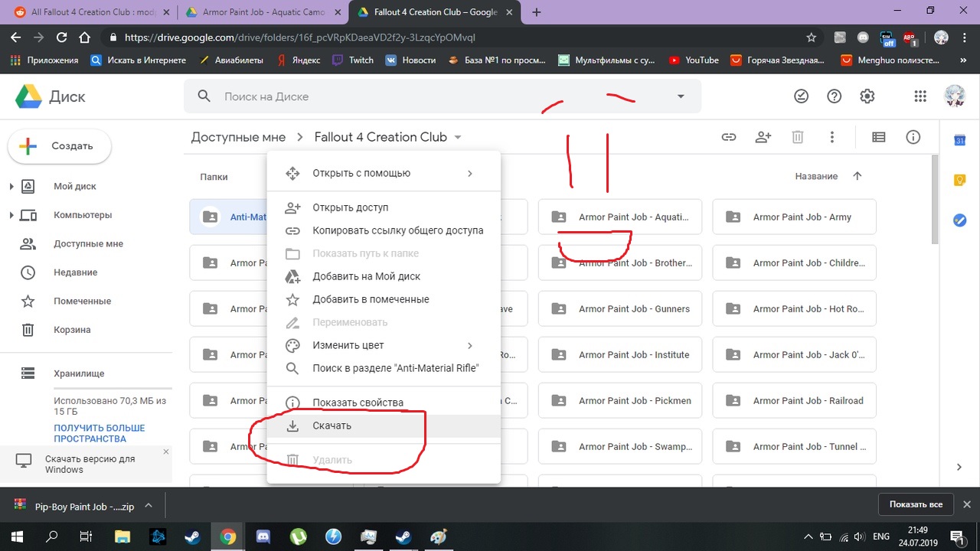Expand the Компьютеры tree arrow
The image size is (980, 551).
tap(11, 215)
